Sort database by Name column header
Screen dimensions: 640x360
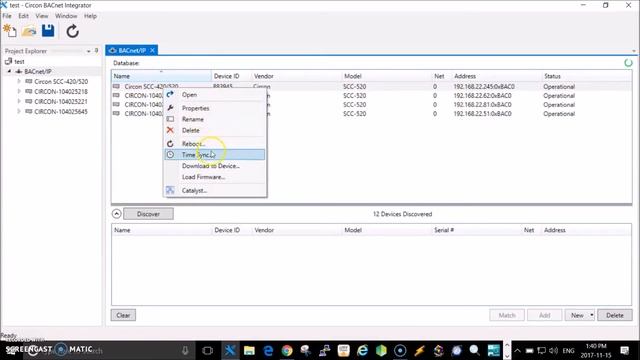[161, 76]
